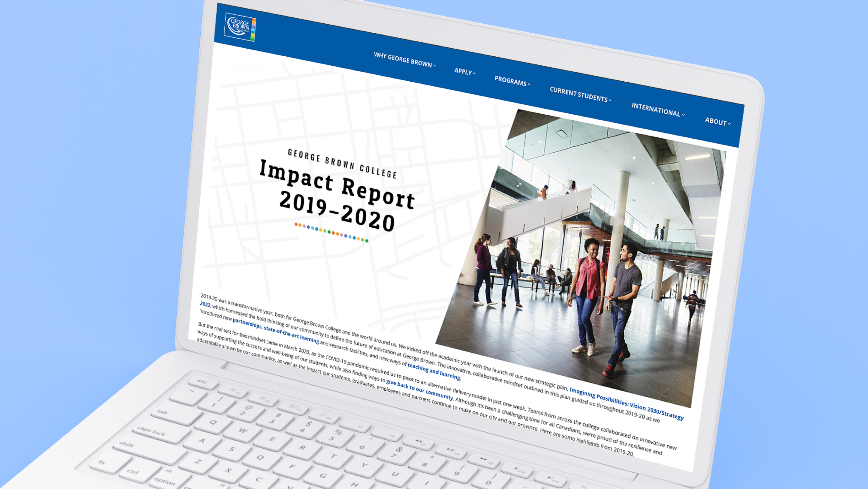
Task: Open the state-of-the-art learning link
Action: pos(291,334)
